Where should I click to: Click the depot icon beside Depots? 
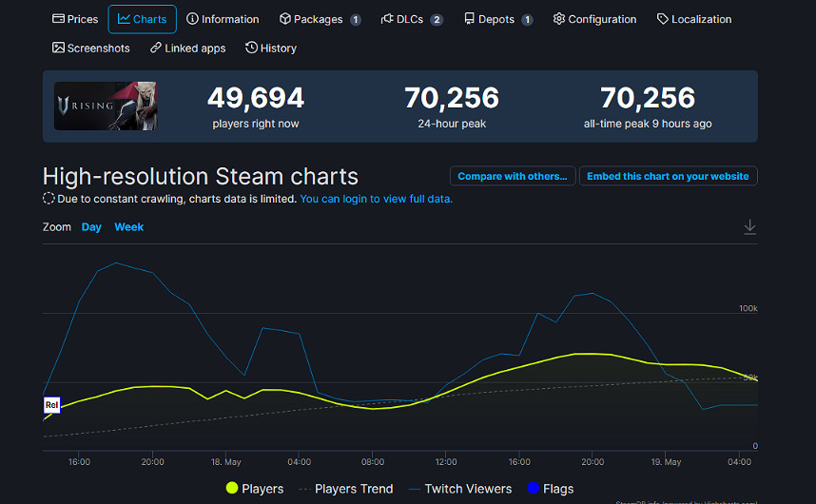(x=469, y=19)
